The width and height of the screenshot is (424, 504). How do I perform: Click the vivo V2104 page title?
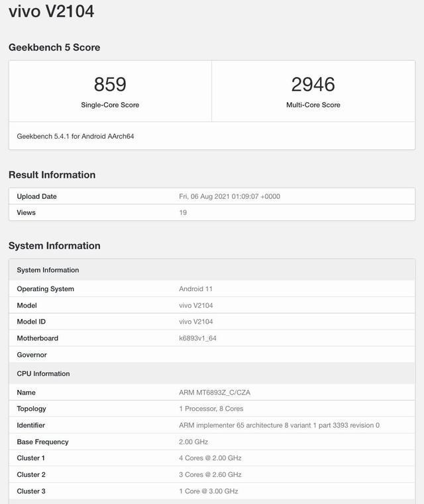(52, 11)
